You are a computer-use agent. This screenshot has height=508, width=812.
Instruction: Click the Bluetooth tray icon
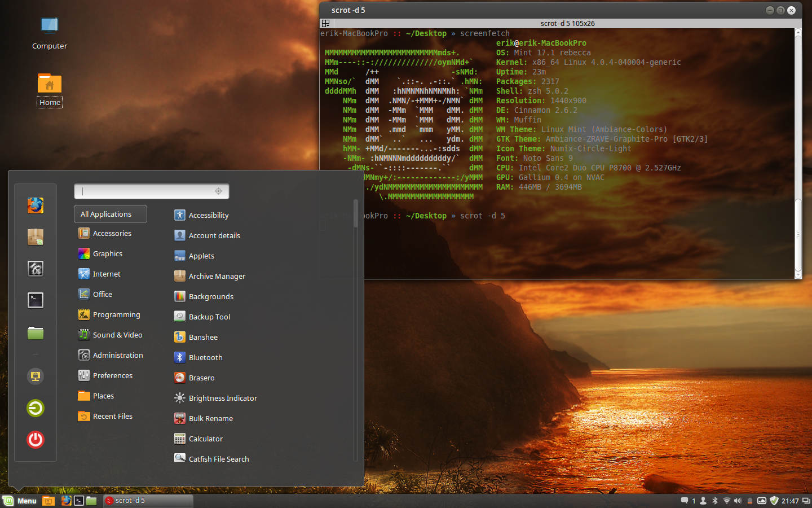click(x=715, y=501)
